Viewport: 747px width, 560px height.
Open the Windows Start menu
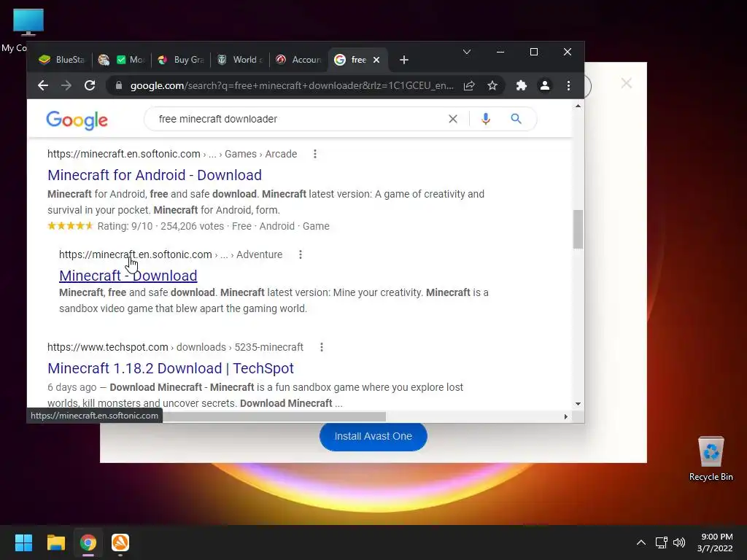(23, 542)
